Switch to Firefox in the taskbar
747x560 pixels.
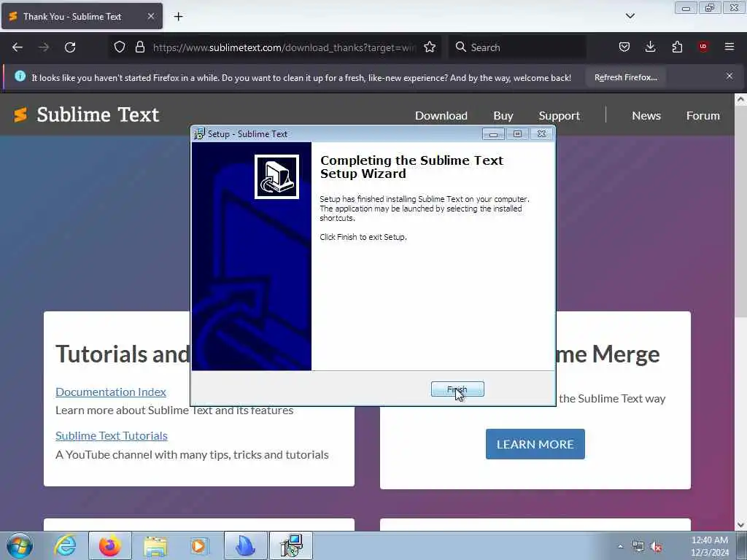[x=110, y=545]
